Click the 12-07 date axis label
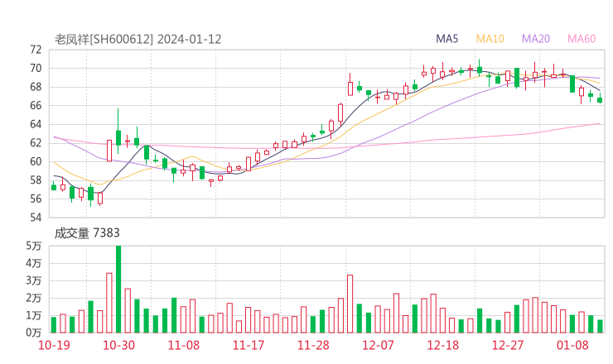The height and width of the screenshot is (364, 613). pyautogui.click(x=378, y=345)
